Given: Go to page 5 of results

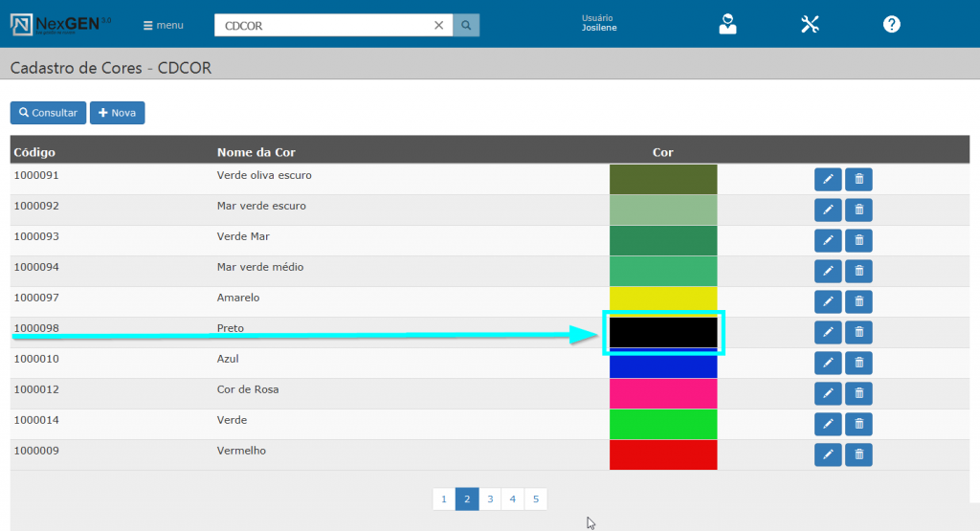Looking at the screenshot, I should (536, 499).
